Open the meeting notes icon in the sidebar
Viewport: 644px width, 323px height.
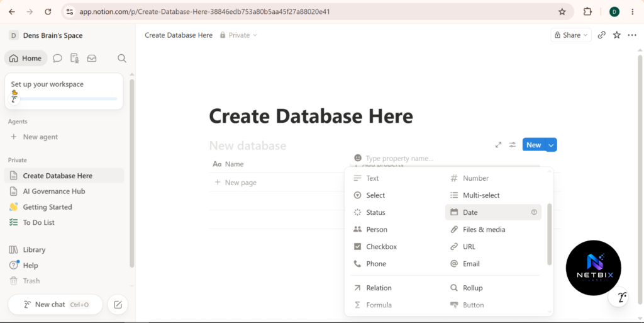pos(74,59)
